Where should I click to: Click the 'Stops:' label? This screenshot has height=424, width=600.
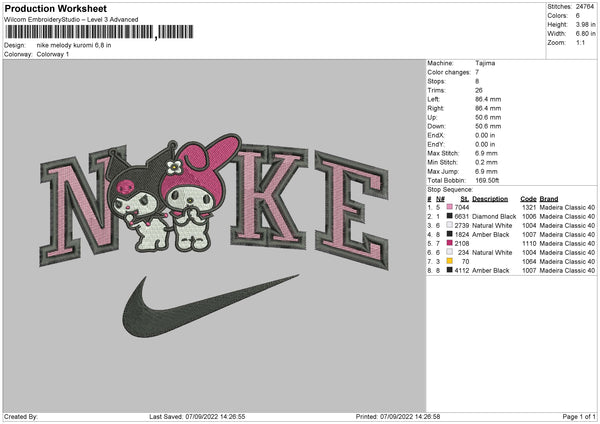(437, 81)
